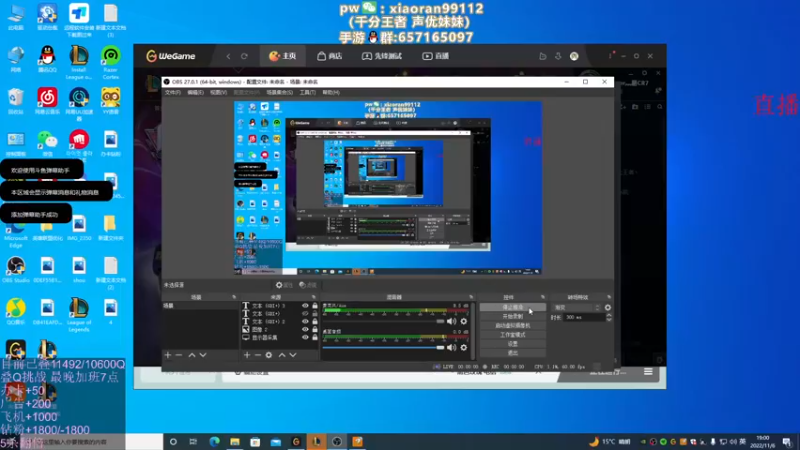Mute the mic/aux audio channel
The image size is (800, 450).
(x=452, y=321)
